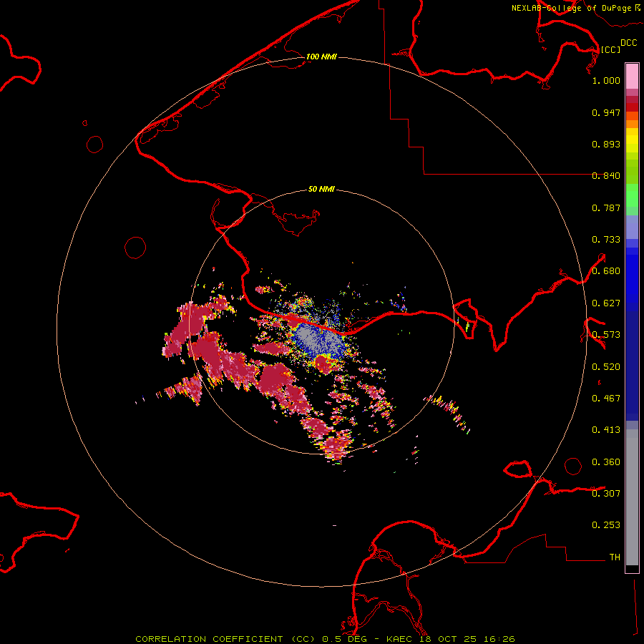Viewport: 644px width, 644px height.
Task: Click the 0.467 value on the color scale
Action: point(606,399)
